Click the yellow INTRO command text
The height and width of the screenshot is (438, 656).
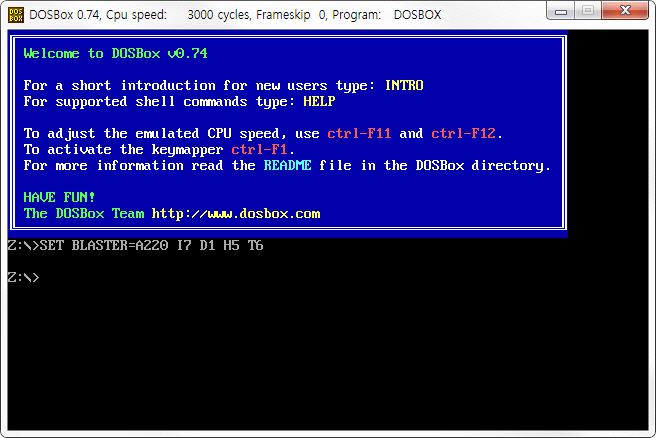404,85
